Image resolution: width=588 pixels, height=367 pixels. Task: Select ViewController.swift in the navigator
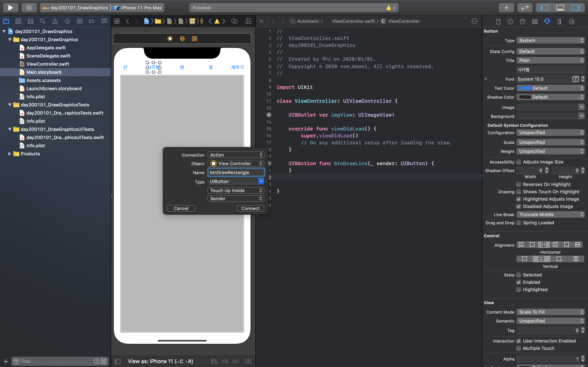48,64
